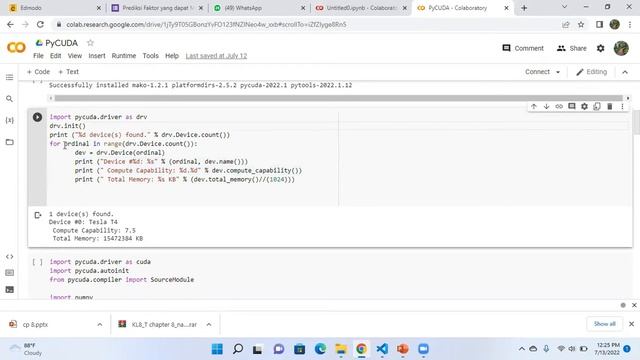
Task: Add a new Code cell
Action: pyautogui.click(x=38, y=72)
